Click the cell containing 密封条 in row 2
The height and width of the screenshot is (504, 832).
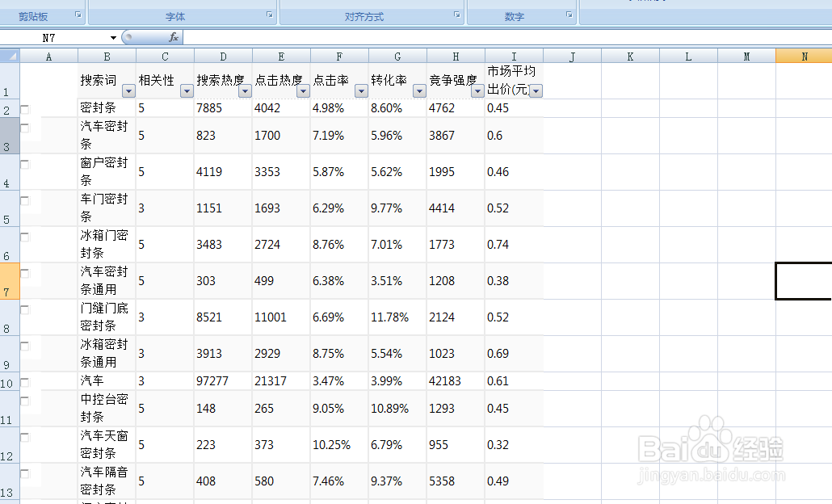(x=107, y=108)
